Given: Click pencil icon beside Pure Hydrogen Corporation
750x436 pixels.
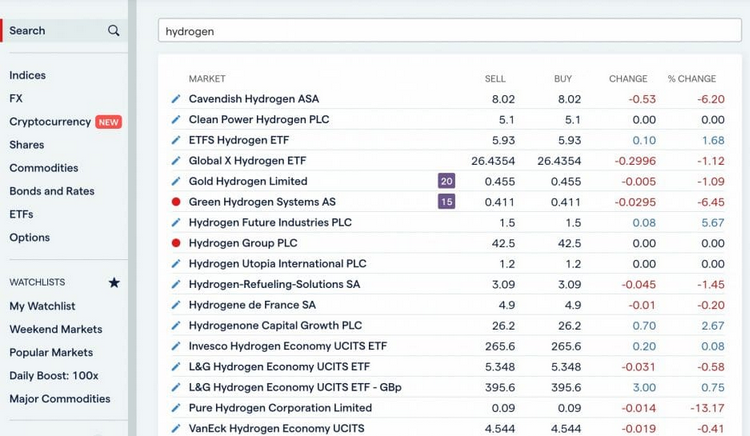Looking at the screenshot, I should 176,408.
